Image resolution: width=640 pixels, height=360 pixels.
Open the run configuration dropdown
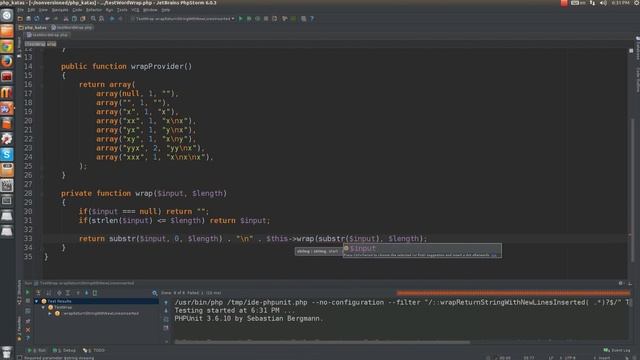coord(233,19)
